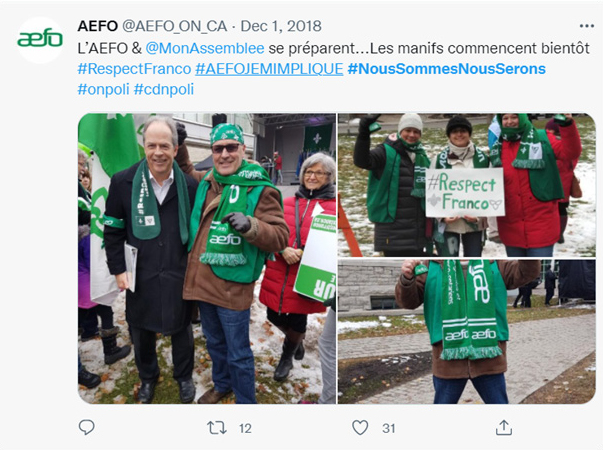Open the three-dot more options menu
603x450 pixels.
coord(587,26)
